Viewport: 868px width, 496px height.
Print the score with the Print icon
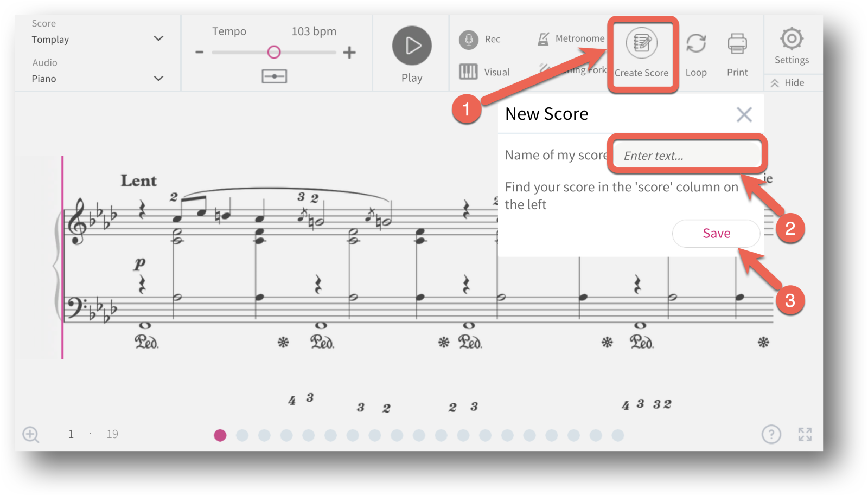pos(737,44)
